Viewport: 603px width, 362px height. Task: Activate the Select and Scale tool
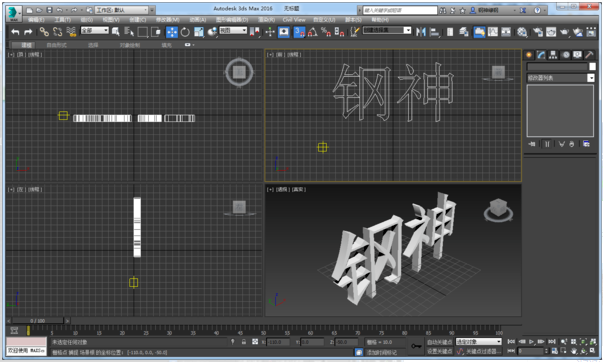coord(198,32)
